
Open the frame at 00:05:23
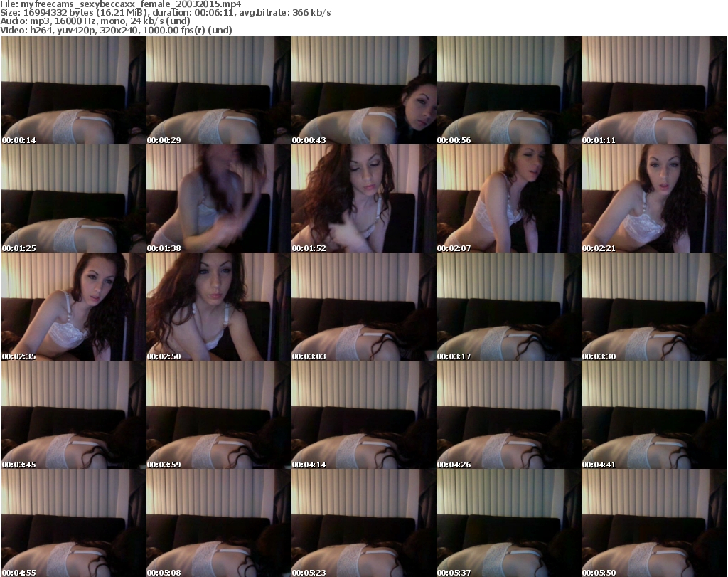363,523
